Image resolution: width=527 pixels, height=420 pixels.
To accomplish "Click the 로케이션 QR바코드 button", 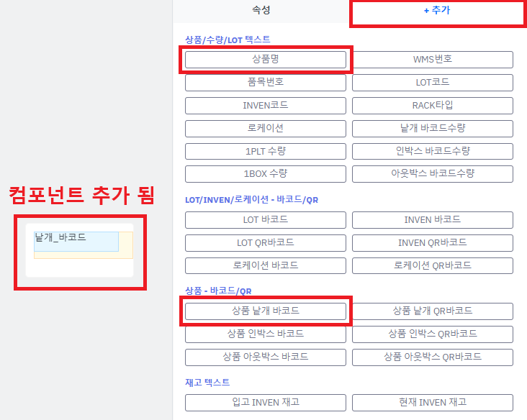I will (x=432, y=265).
